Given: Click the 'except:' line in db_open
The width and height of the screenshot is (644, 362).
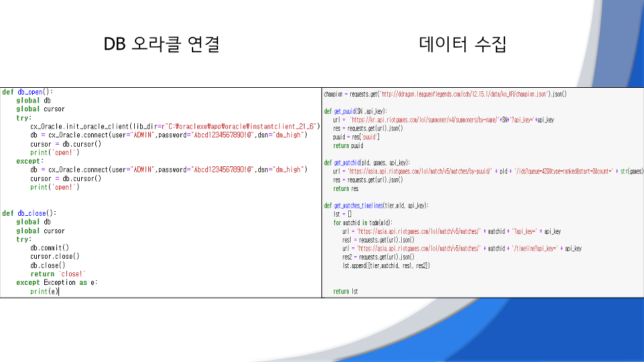Looking at the screenshot, I should pyautogui.click(x=30, y=162).
